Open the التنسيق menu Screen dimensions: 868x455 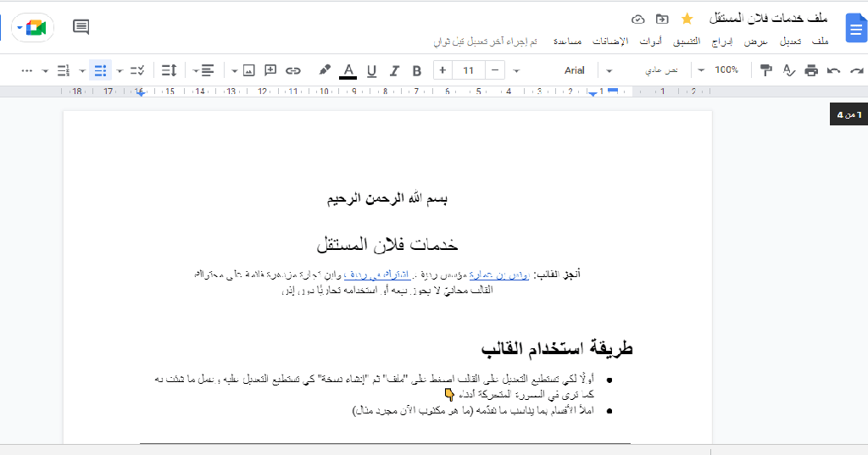tap(687, 42)
